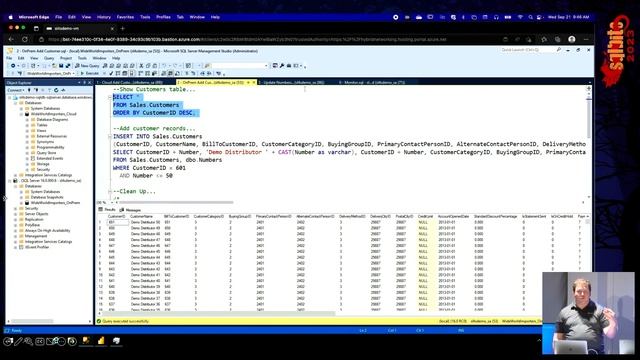
Task: Expand the Views folder
Action: (x=27, y=131)
